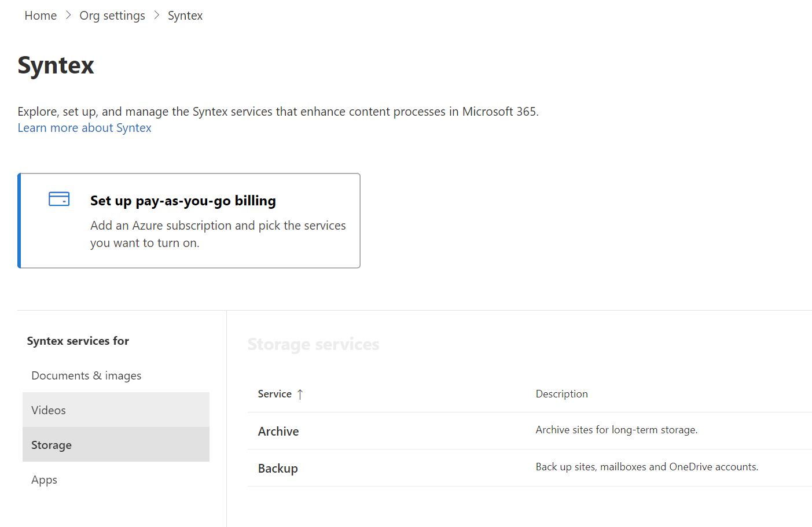Select Apps in Syntex services list
812x527 pixels.
[116, 480]
